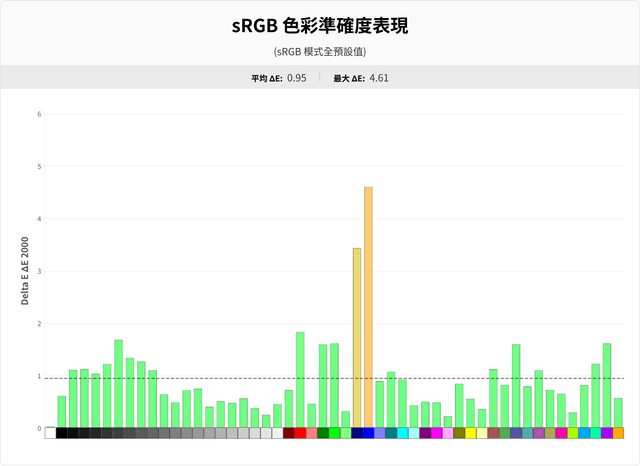Screen dimensions: 640x466
Task: Select the pure red color swatch
Action: pos(300,433)
